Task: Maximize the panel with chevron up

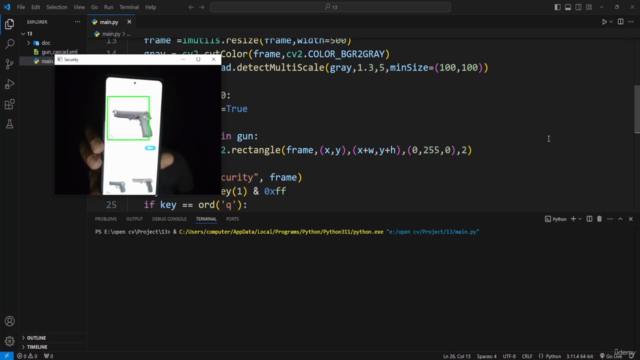Action: (x=620, y=219)
